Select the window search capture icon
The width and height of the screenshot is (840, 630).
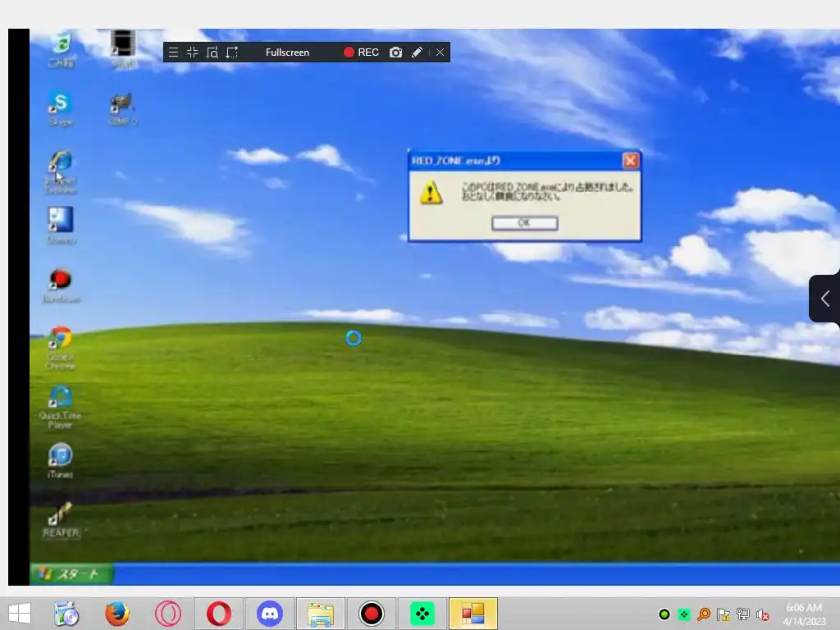point(212,52)
